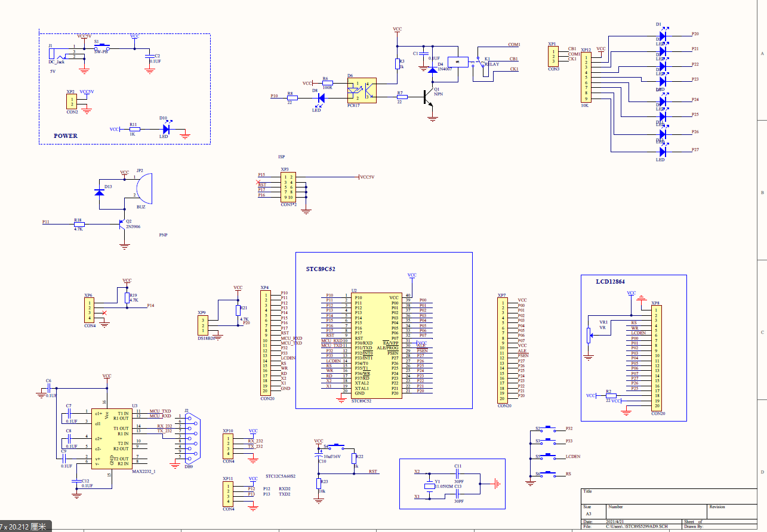Viewport: 767px width, 532px height.
Task: Select the Q2 2N3906 transistor symbol
Action: [121, 225]
